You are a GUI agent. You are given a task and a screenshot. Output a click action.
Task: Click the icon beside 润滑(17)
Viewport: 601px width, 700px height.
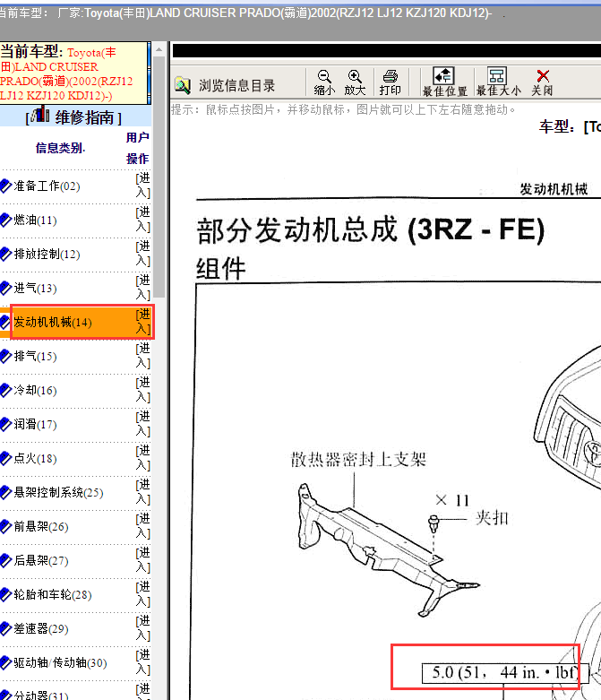[5, 424]
